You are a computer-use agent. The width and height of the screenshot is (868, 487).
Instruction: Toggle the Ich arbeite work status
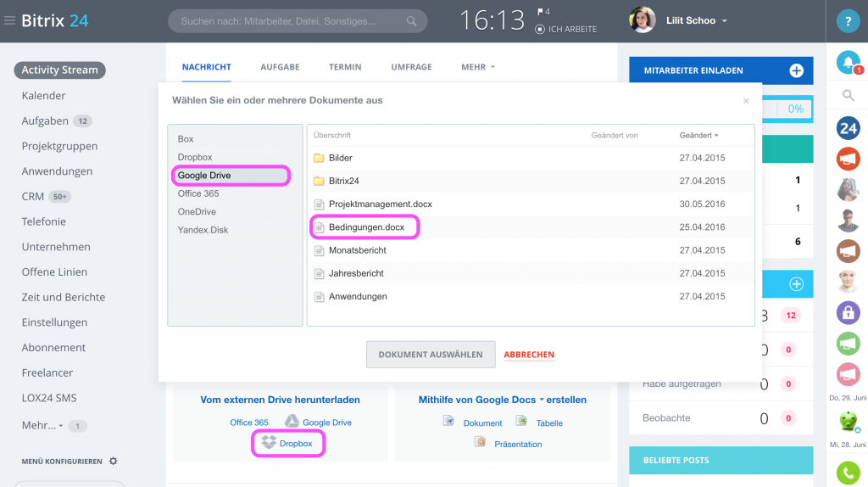(x=565, y=30)
